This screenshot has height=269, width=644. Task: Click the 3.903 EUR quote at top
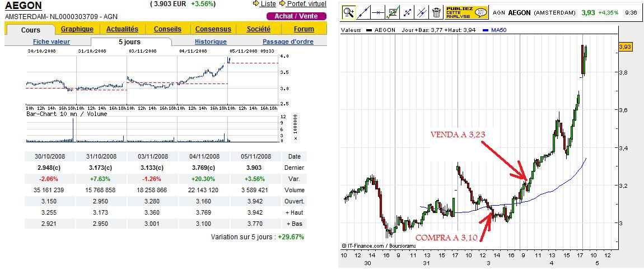click(x=170, y=4)
